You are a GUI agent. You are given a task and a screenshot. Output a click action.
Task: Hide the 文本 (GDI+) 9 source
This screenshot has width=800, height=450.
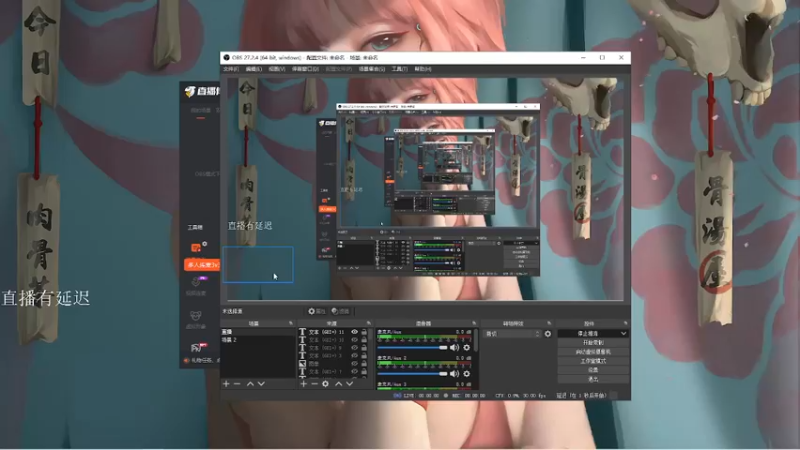tap(354, 347)
